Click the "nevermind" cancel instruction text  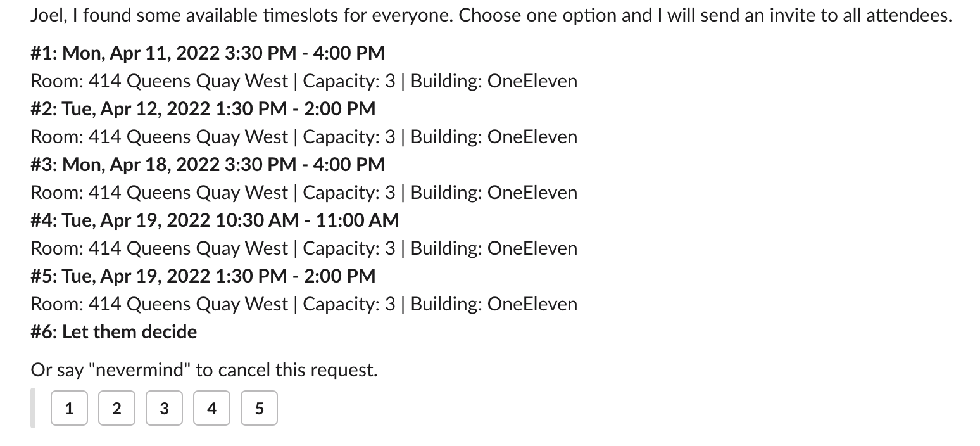(204, 370)
